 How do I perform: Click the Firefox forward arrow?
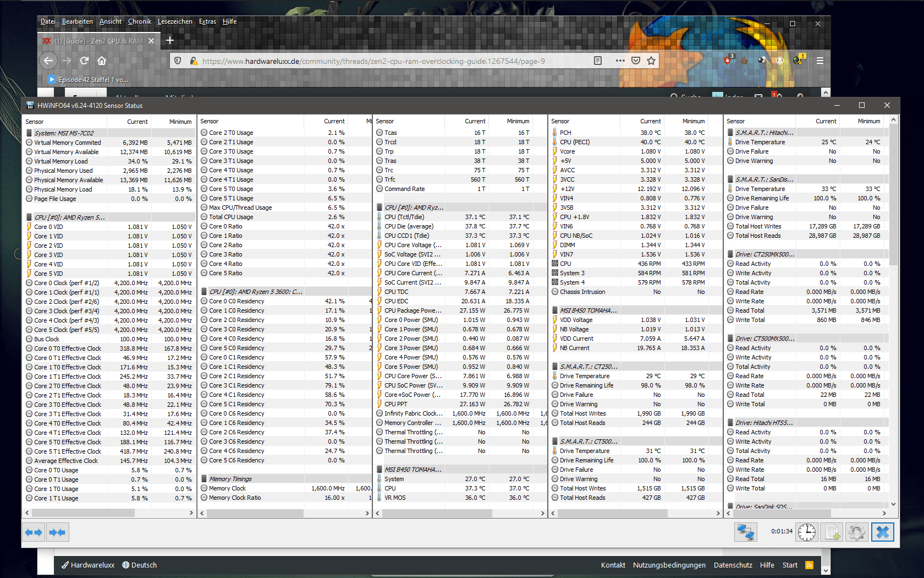(x=67, y=61)
